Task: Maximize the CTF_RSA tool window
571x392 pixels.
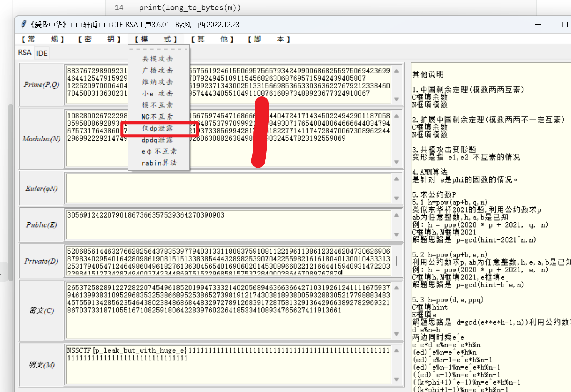Action: 564,24
